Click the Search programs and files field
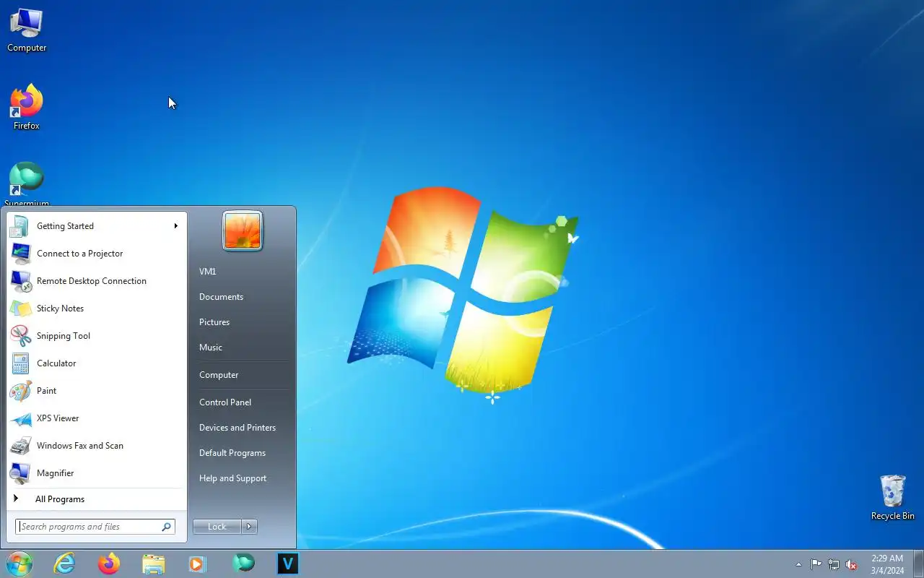The image size is (924, 578). [x=95, y=527]
